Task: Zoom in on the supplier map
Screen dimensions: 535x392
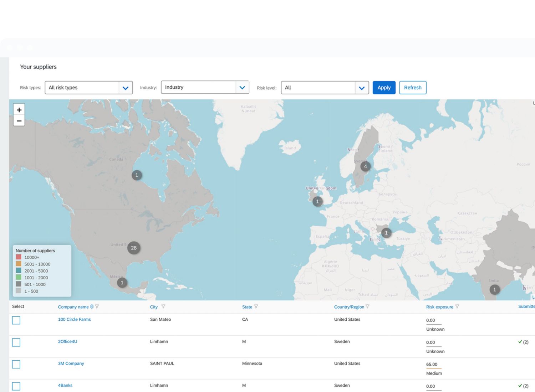Action: 19,110
